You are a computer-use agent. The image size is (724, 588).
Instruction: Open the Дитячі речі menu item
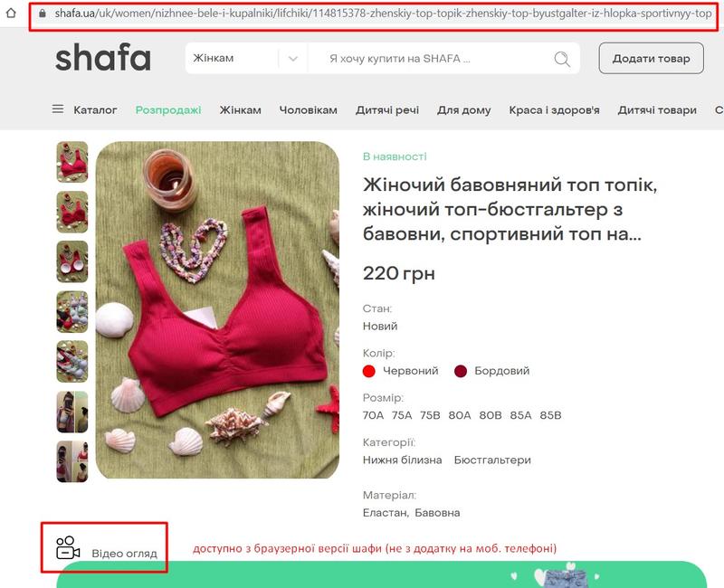[x=387, y=109]
